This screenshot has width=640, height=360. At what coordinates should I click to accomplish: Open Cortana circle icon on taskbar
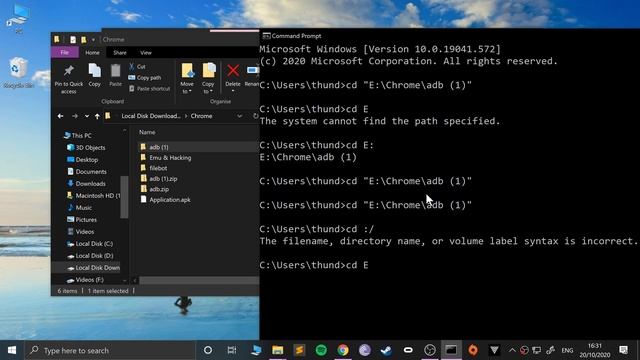(208, 350)
